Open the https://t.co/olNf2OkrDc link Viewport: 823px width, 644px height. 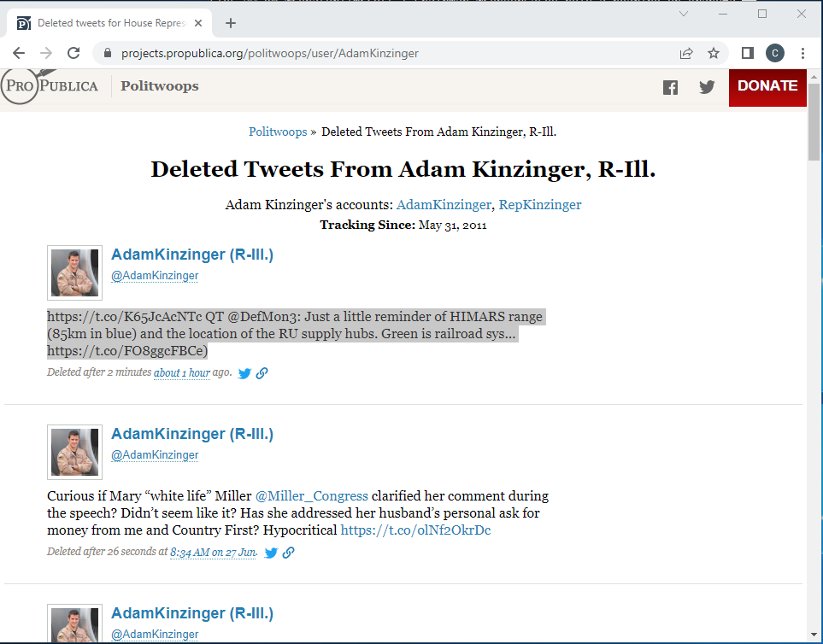(x=415, y=530)
